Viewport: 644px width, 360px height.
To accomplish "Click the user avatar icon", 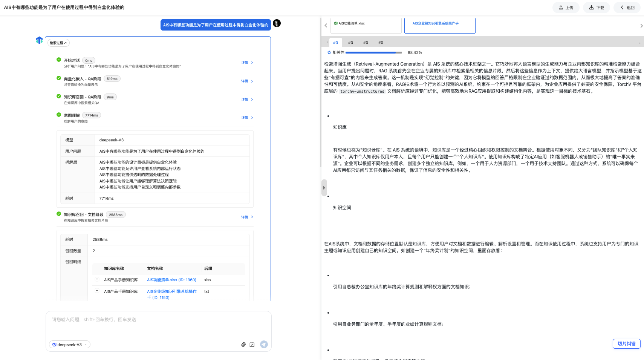I will [x=277, y=23].
